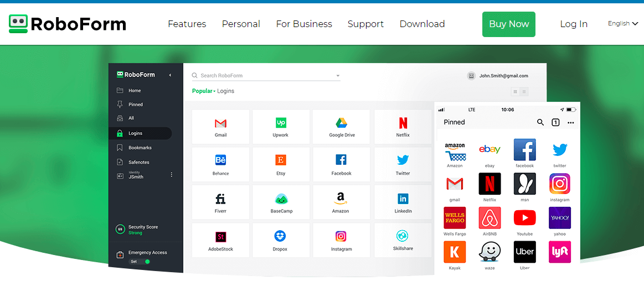
Task: Expand the Popular filter dropdown
Action: click(204, 91)
